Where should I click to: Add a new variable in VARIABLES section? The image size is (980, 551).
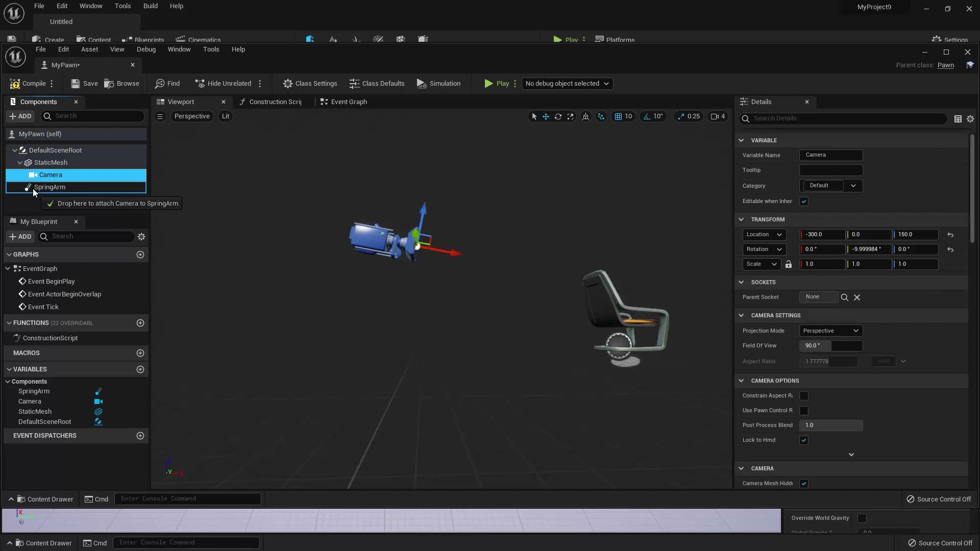tap(140, 369)
